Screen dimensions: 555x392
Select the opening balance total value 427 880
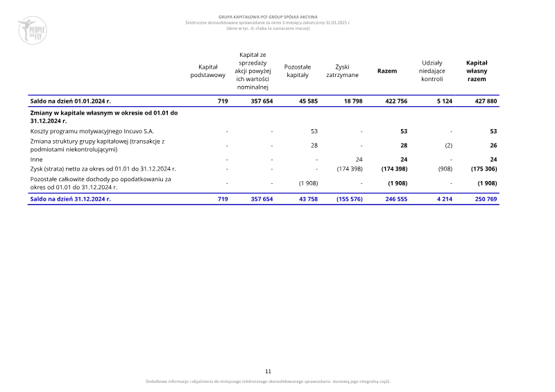point(484,101)
